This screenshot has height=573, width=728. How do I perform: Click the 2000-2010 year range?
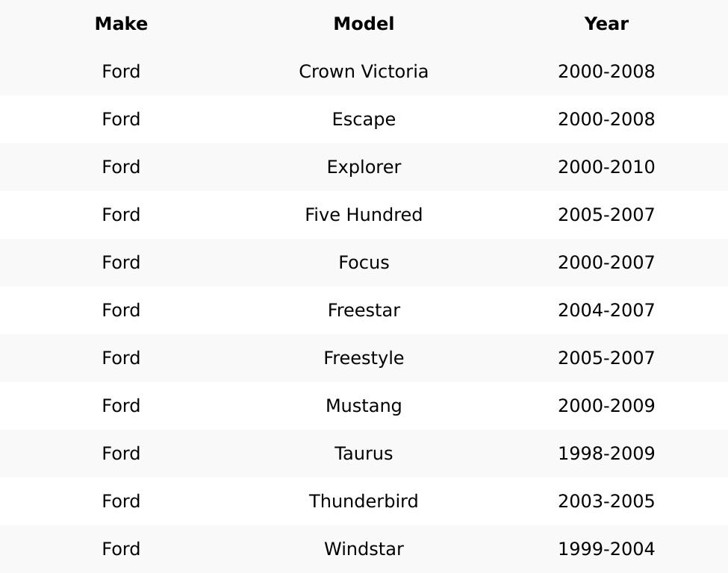point(606,167)
